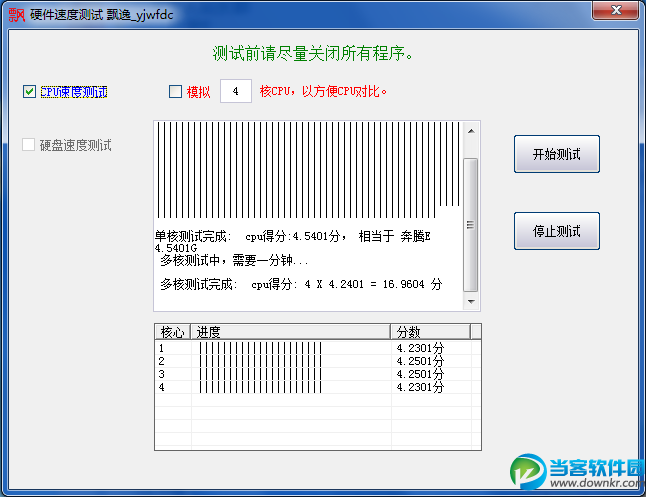Click the 进度 column header
The image size is (646, 497).
pos(290,332)
